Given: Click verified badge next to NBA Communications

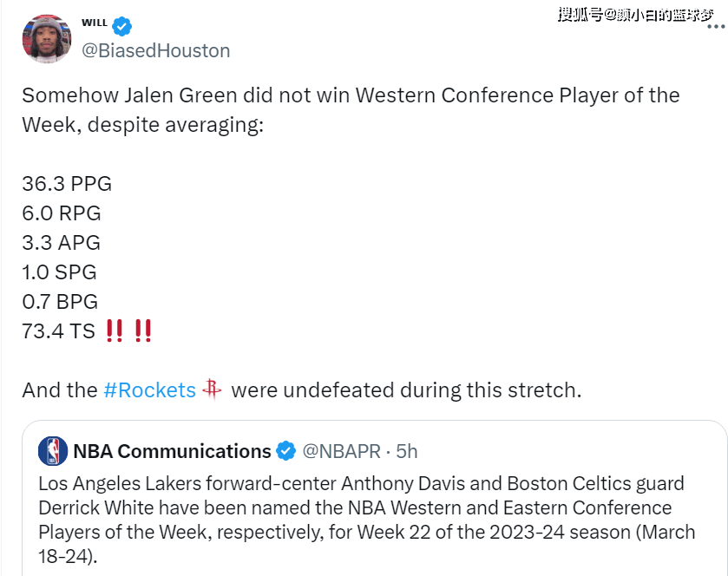Looking at the screenshot, I should point(285,451).
